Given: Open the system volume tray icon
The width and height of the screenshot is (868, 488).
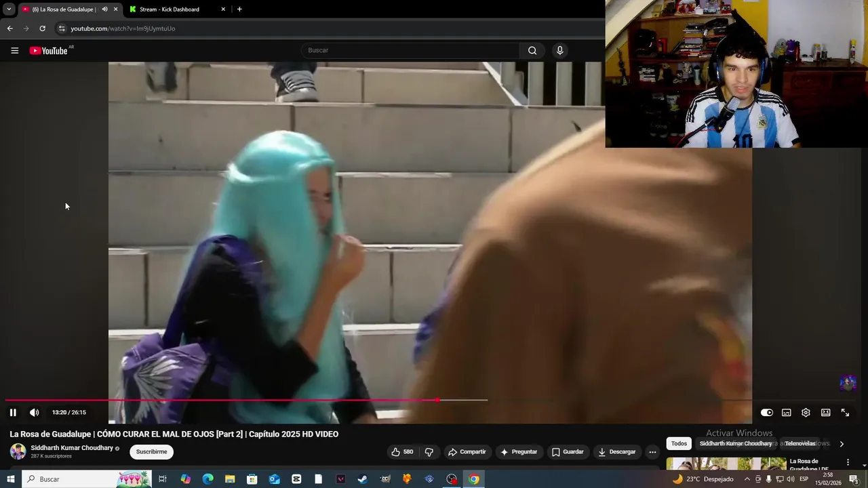Looking at the screenshot, I should click(791, 479).
